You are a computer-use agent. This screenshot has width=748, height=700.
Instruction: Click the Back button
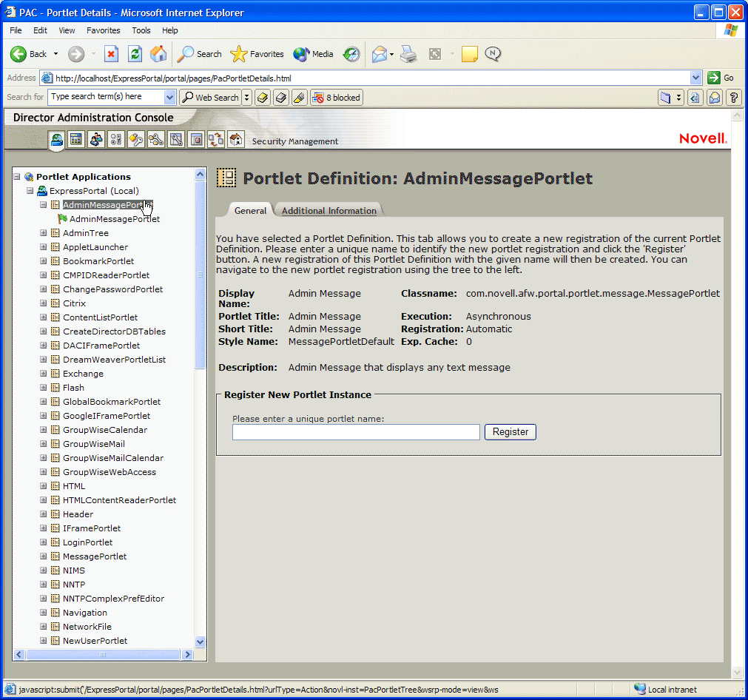coord(29,54)
